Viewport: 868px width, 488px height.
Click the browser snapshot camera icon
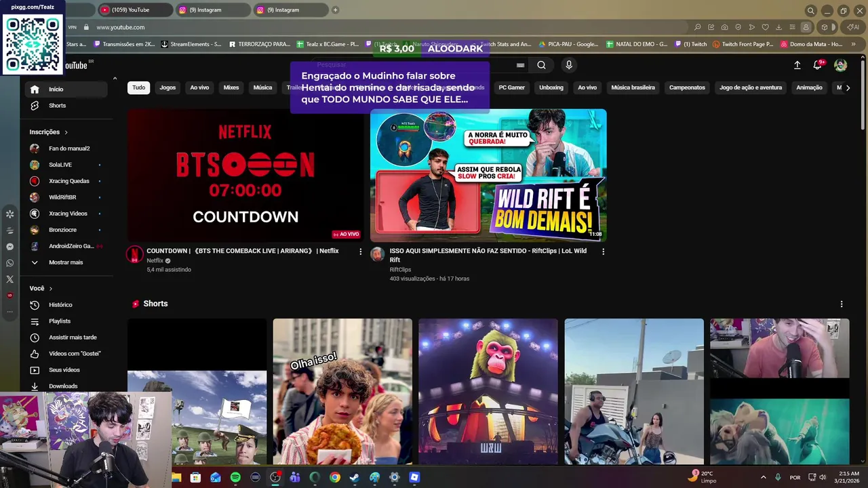(725, 27)
